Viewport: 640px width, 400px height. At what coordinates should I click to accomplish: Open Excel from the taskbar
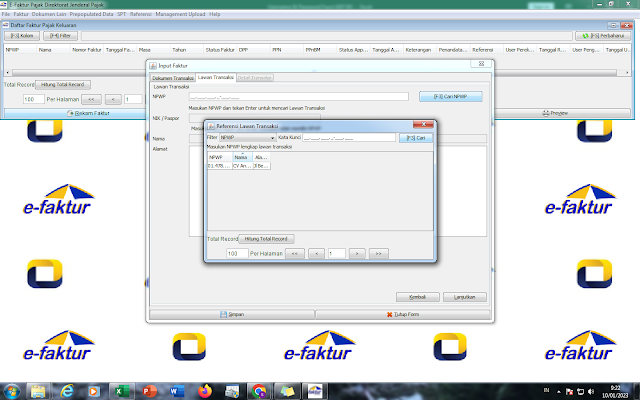coord(121,391)
